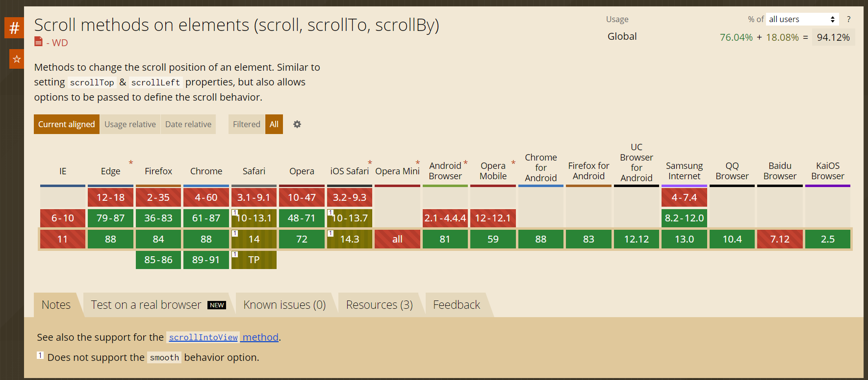This screenshot has width=868, height=380.
Task: Select Safari 10-13.1 partial cell
Action: pos(254,218)
